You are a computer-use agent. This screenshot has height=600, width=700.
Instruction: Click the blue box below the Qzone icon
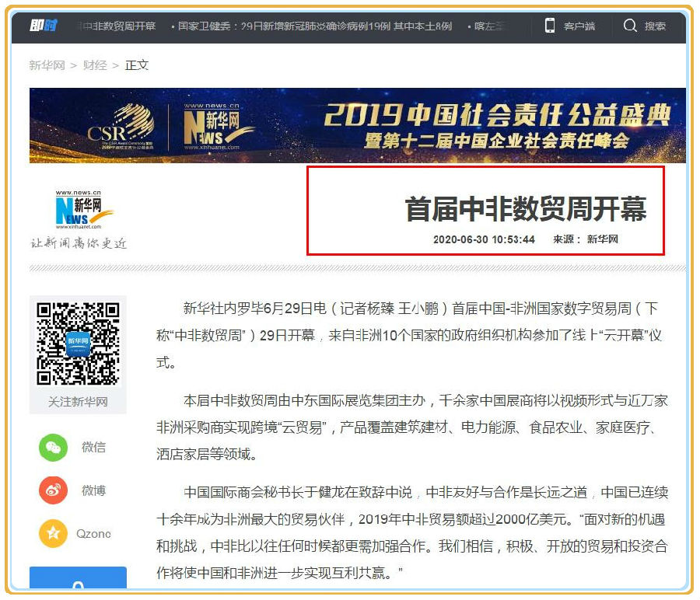[x=78, y=578]
